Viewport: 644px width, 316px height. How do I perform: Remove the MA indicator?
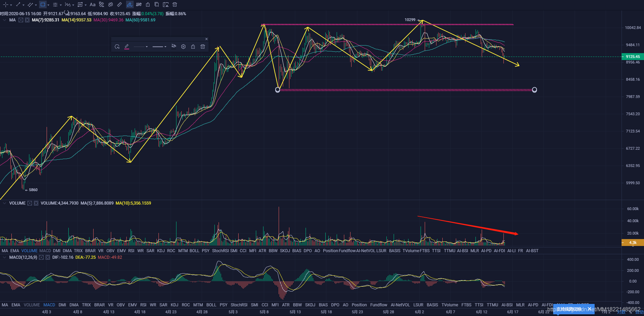point(27,20)
